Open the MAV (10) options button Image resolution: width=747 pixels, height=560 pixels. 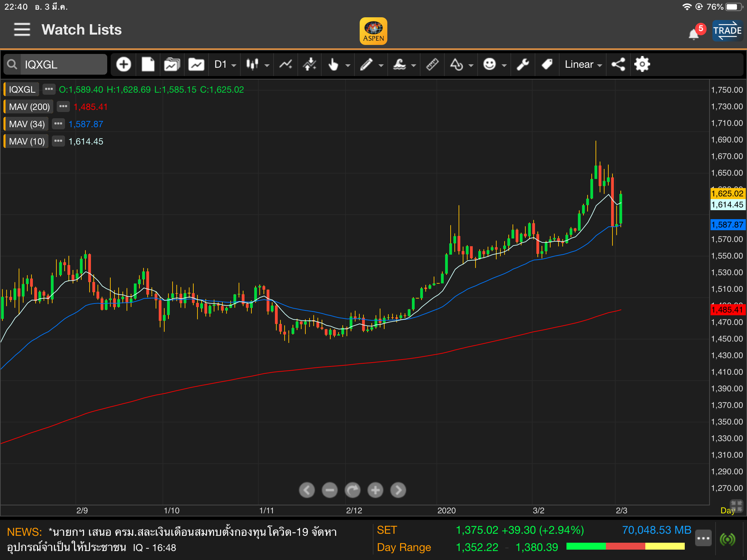(58, 141)
